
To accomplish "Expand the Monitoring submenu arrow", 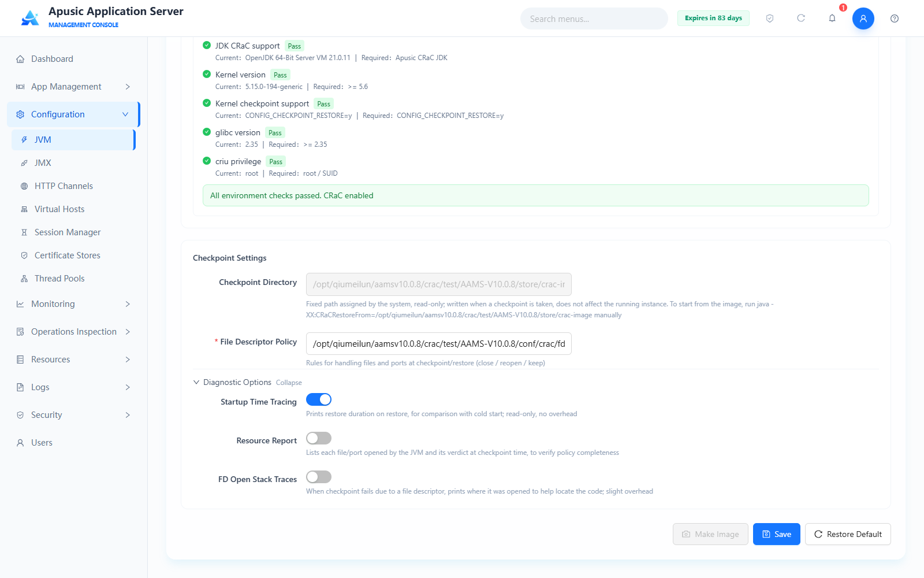I will pyautogui.click(x=128, y=304).
